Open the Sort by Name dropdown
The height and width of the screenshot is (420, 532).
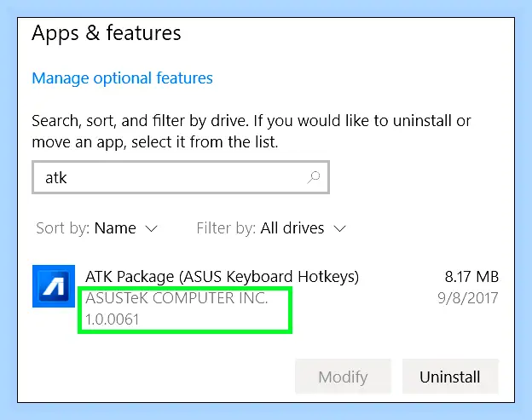(96, 228)
